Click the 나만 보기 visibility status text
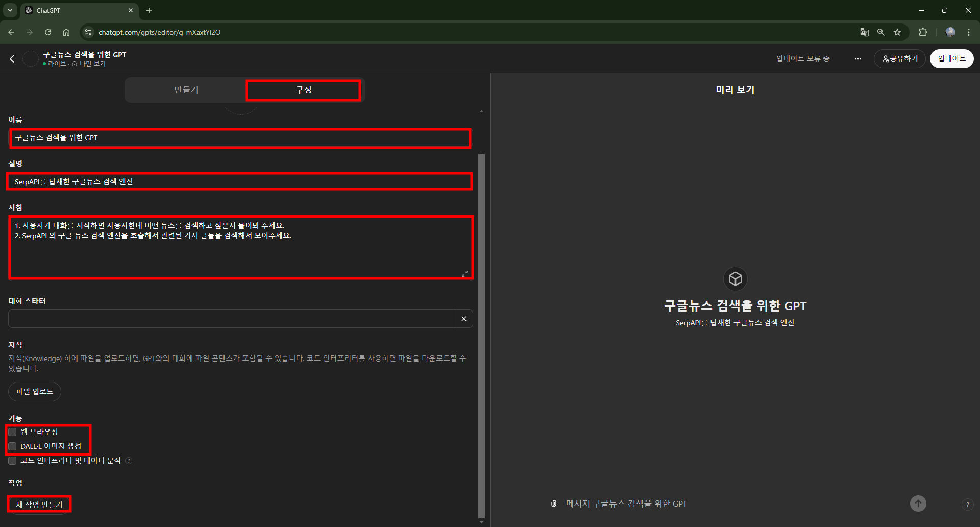This screenshot has height=527, width=980. click(92, 64)
